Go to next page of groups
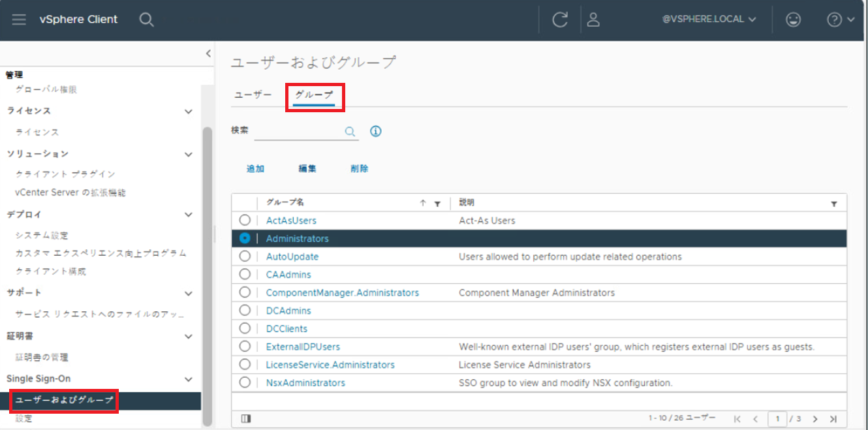Image resolution: width=868 pixels, height=430 pixels. (815, 419)
